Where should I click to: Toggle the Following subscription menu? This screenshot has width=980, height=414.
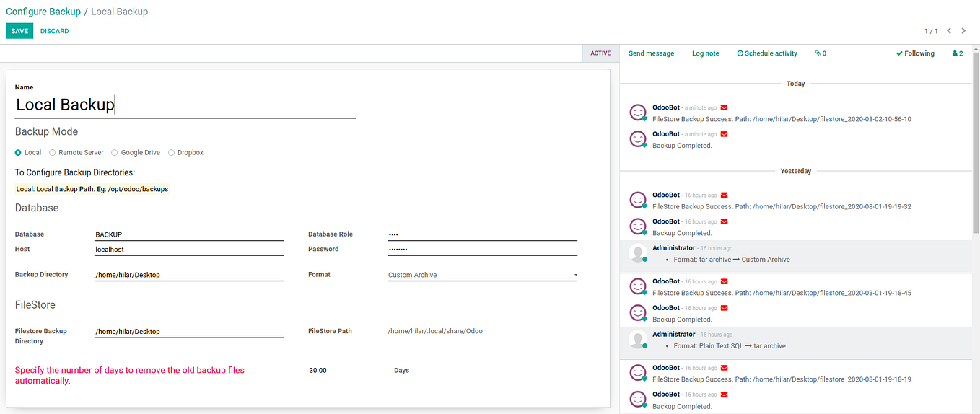click(x=915, y=53)
